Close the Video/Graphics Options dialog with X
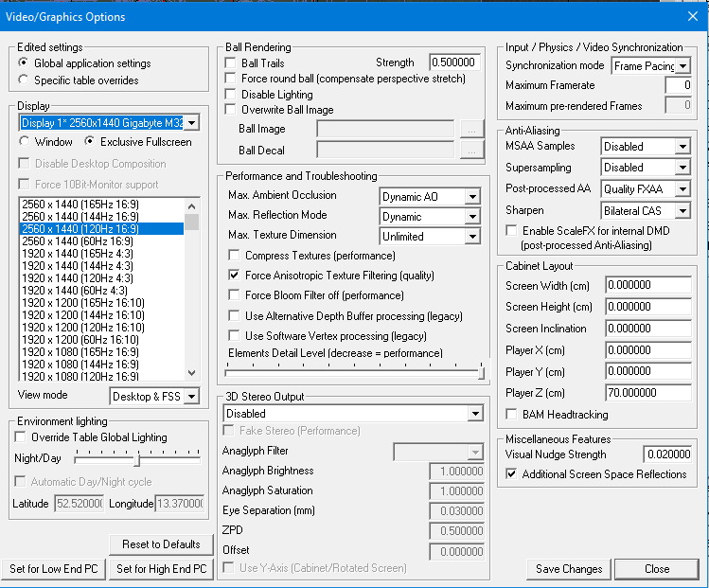This screenshot has width=709, height=588. 692,17
